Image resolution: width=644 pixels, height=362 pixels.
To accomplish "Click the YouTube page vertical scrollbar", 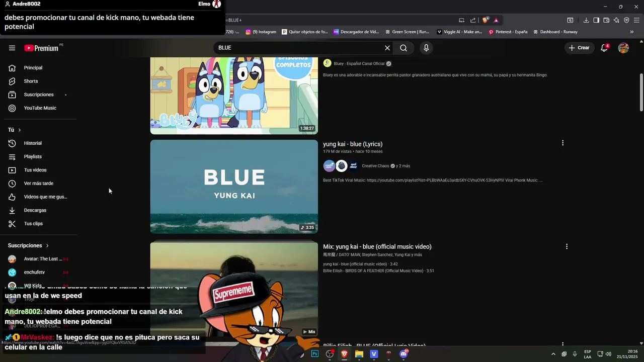I will [x=641, y=93].
